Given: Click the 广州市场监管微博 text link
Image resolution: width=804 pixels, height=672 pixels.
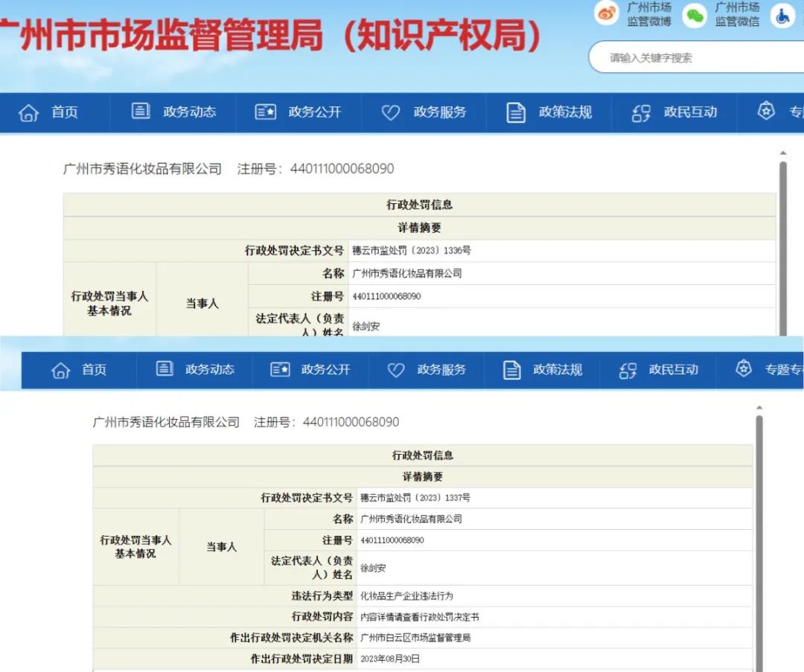Looking at the screenshot, I should [x=648, y=14].
